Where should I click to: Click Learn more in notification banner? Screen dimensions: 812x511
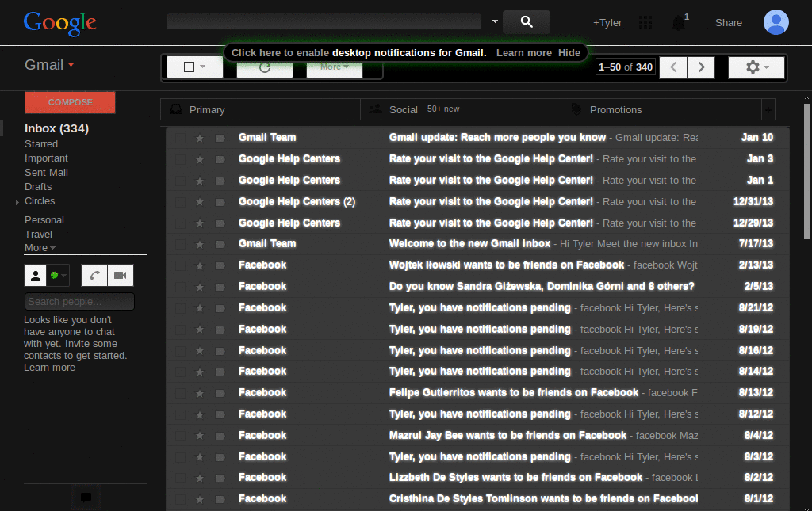pos(523,53)
